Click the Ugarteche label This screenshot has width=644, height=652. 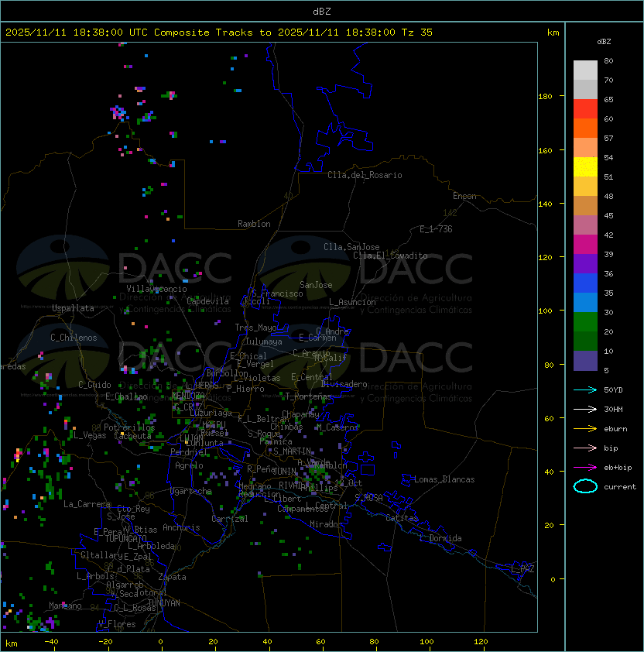pos(191,492)
